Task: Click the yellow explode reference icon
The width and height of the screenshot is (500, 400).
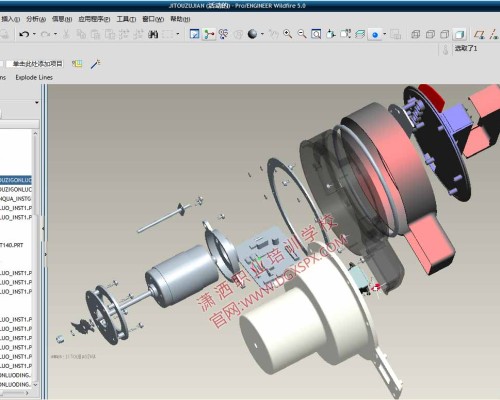Action: 77,64
